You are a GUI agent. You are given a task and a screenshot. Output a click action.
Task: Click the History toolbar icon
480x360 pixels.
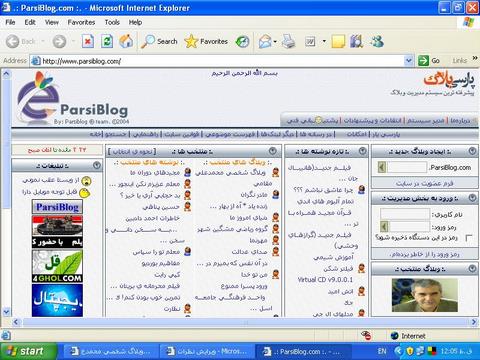coord(242,42)
